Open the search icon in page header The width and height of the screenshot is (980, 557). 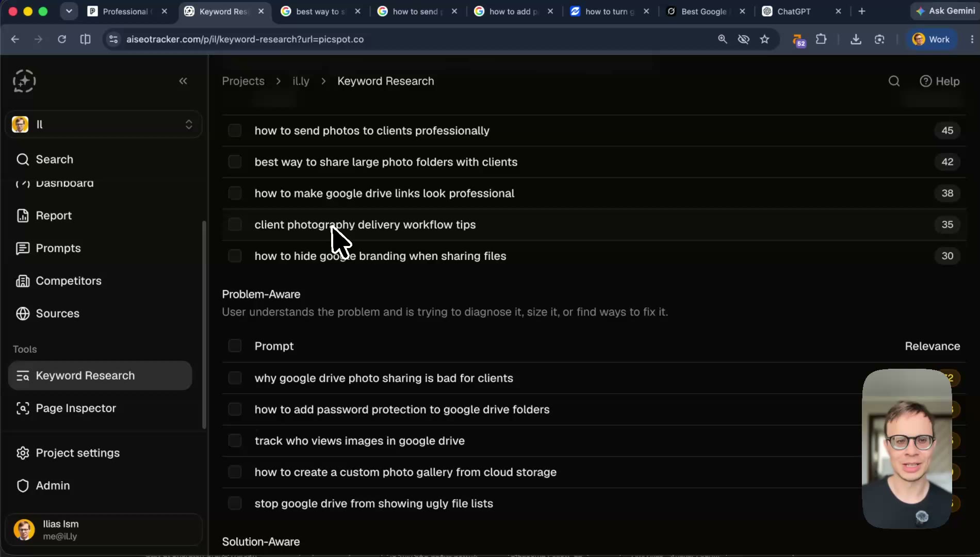pos(894,81)
